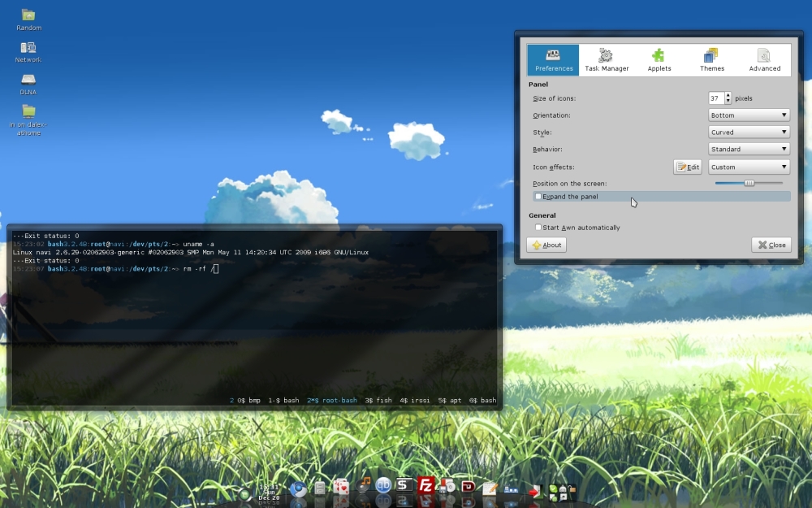The width and height of the screenshot is (812, 508).
Task: Select the '1-$ bash' screen window in terminal
Action: point(283,400)
